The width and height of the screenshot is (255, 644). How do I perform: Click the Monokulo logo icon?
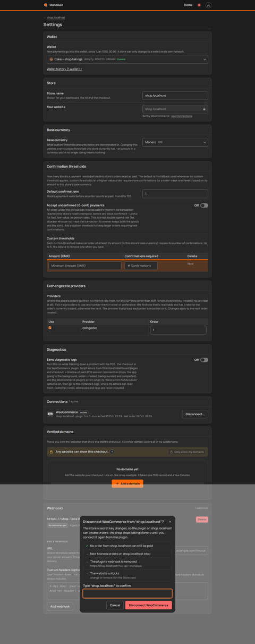tap(46, 5)
